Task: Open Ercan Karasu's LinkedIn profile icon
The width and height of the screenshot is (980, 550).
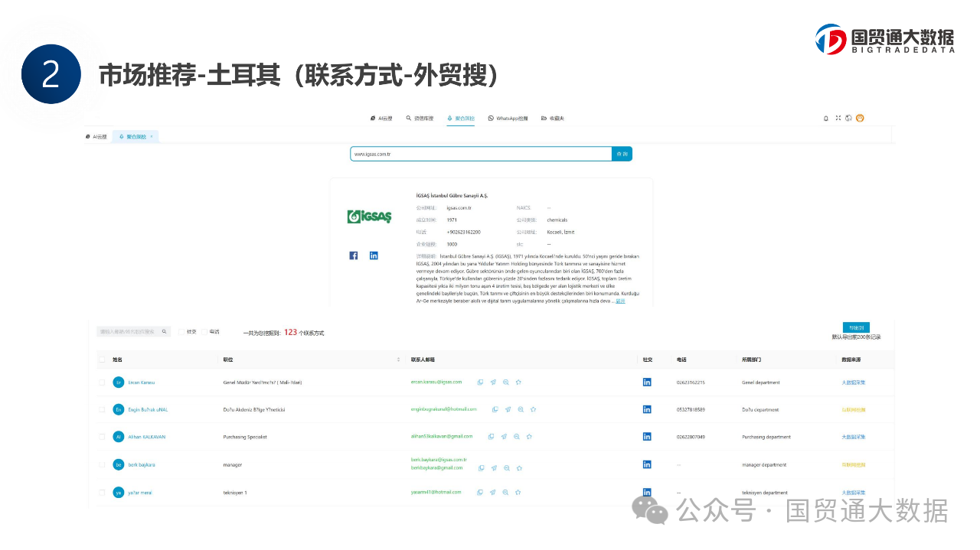Action: pyautogui.click(x=647, y=382)
